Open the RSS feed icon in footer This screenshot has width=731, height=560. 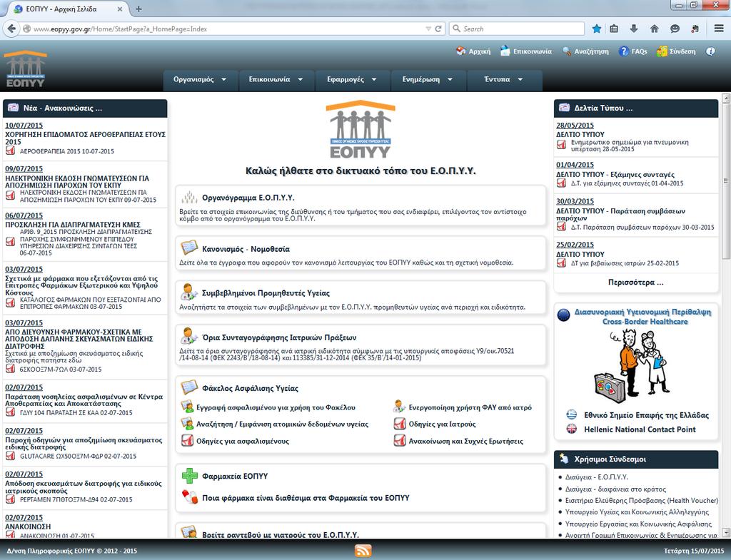pyautogui.click(x=363, y=550)
